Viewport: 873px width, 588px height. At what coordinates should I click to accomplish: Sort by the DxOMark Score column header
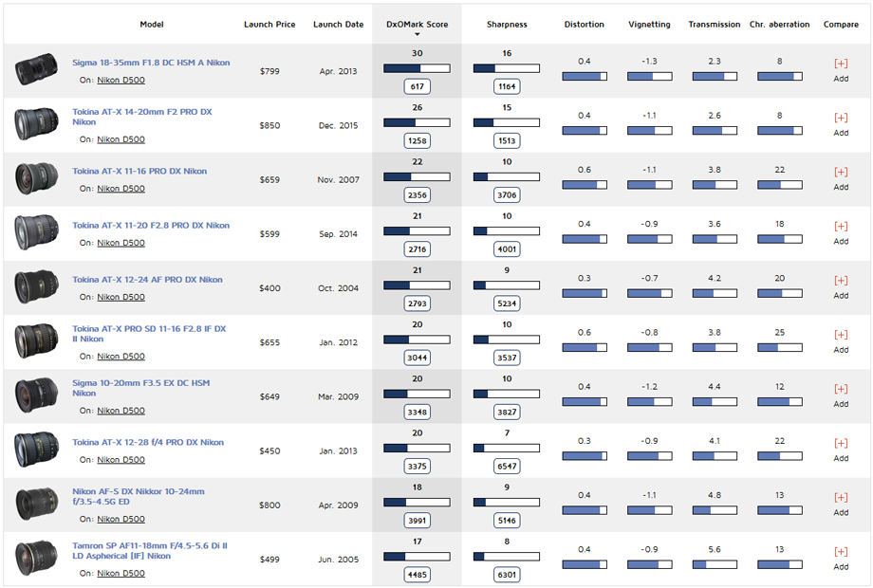tap(417, 25)
